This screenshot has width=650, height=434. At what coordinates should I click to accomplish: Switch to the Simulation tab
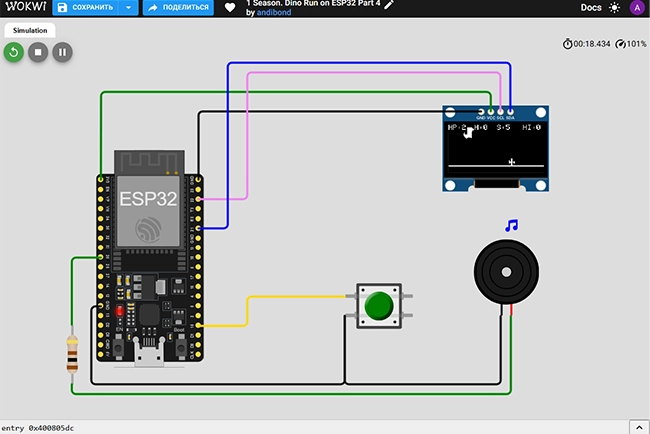(x=30, y=30)
